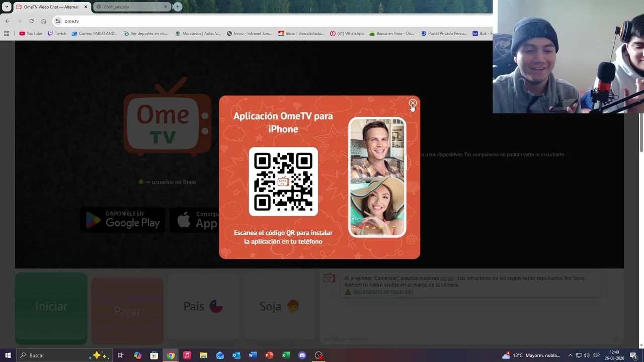The image size is (644, 362).
Task: Open Outlook from the taskbar
Action: [x=236, y=355]
